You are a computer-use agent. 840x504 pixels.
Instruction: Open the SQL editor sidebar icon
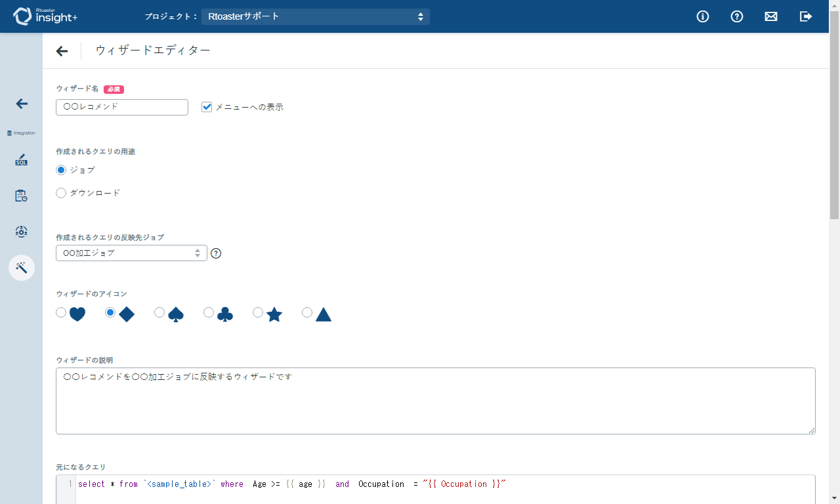pyautogui.click(x=22, y=160)
